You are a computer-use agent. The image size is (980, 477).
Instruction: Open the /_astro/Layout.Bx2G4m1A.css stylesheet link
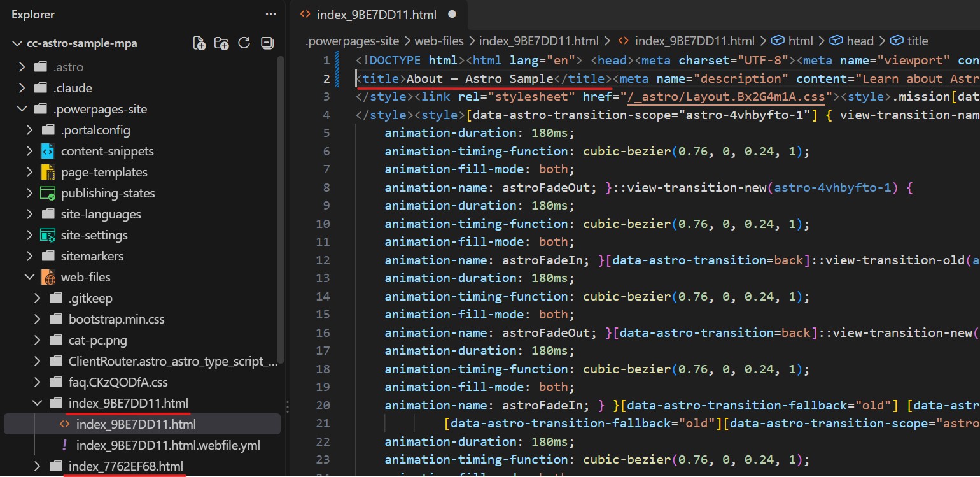[726, 97]
